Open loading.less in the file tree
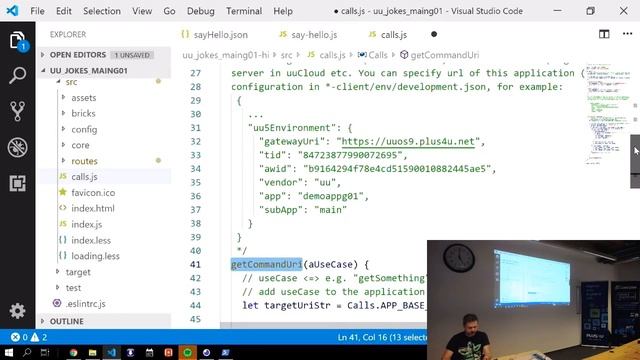 pyautogui.click(x=95, y=256)
